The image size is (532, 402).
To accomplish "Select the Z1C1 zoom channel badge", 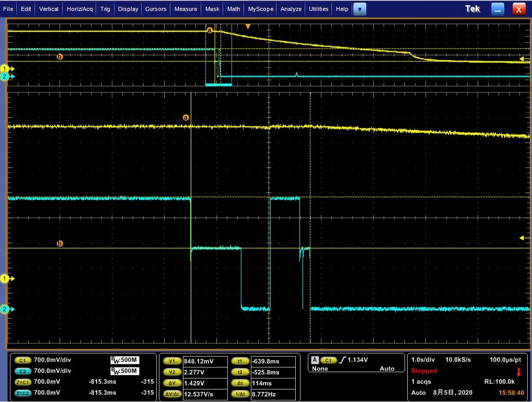I will click(22, 382).
